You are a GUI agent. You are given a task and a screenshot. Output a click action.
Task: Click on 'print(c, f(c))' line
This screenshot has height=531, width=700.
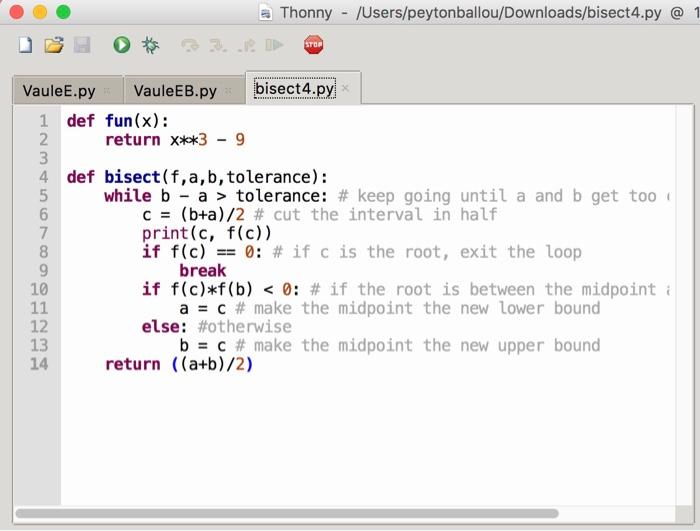tap(207, 234)
